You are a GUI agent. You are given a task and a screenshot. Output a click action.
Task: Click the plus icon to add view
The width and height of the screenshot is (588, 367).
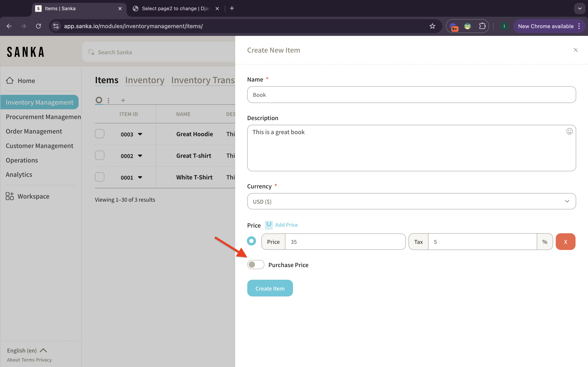pyautogui.click(x=123, y=100)
